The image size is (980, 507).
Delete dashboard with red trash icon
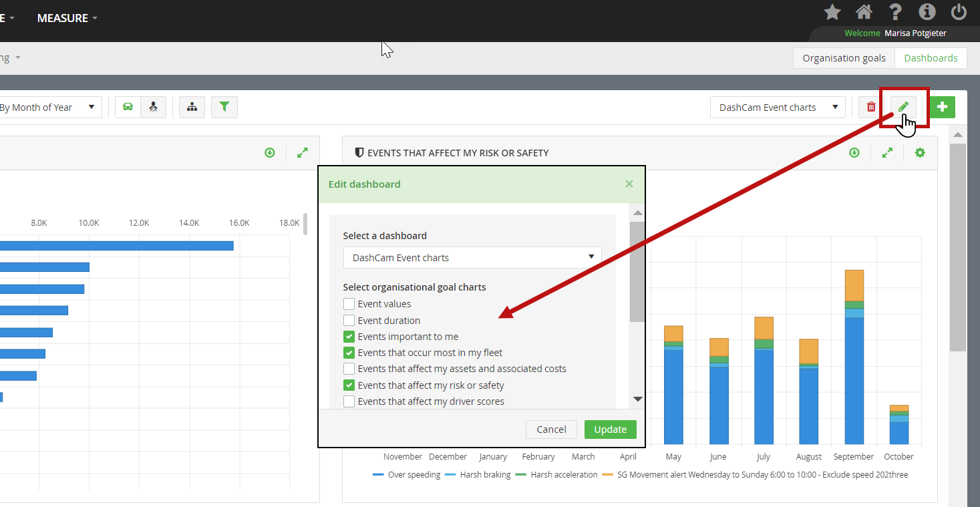click(871, 107)
